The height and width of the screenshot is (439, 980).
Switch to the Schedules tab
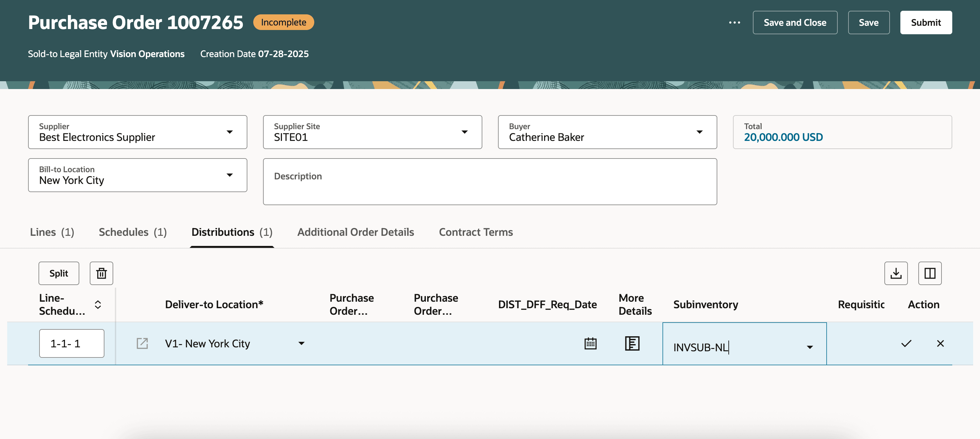tap(132, 232)
